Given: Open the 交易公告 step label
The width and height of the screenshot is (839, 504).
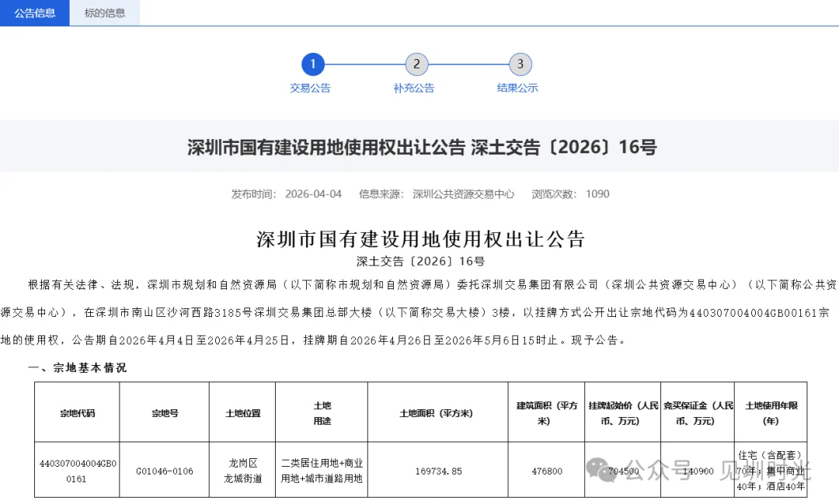Looking at the screenshot, I should (x=310, y=88).
